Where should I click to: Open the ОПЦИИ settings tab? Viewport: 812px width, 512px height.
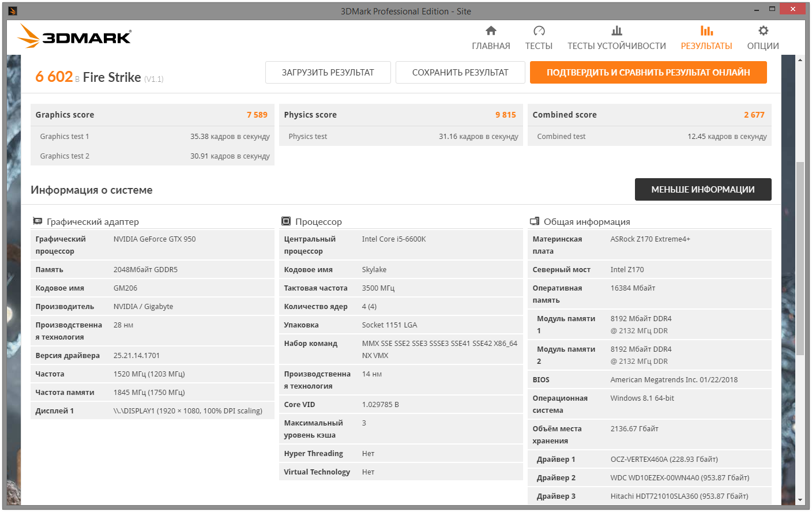(x=763, y=38)
